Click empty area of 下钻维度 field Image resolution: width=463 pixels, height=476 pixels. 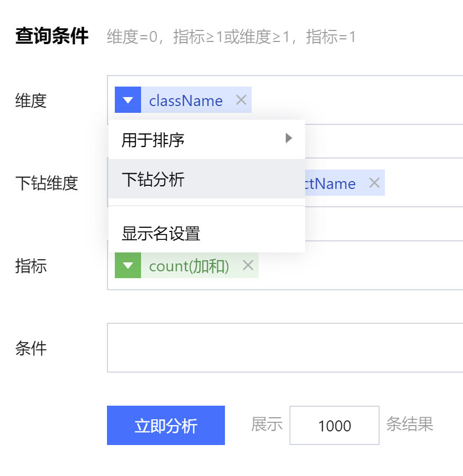[425, 183]
